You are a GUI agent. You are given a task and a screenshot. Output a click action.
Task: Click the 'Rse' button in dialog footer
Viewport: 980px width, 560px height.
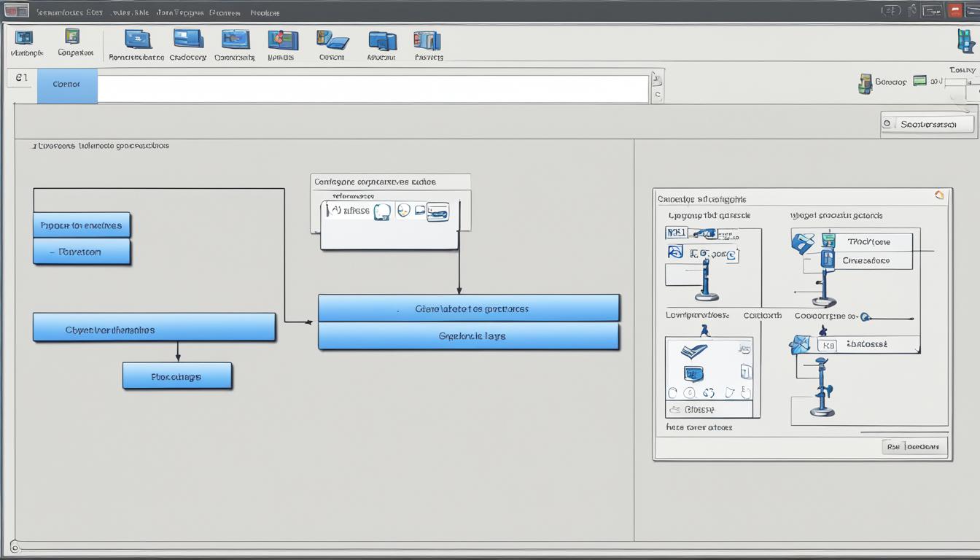pos(913,446)
